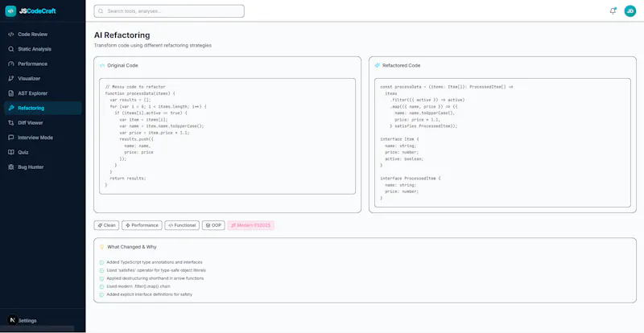Open Interview Mode from the sidebar

click(43, 138)
